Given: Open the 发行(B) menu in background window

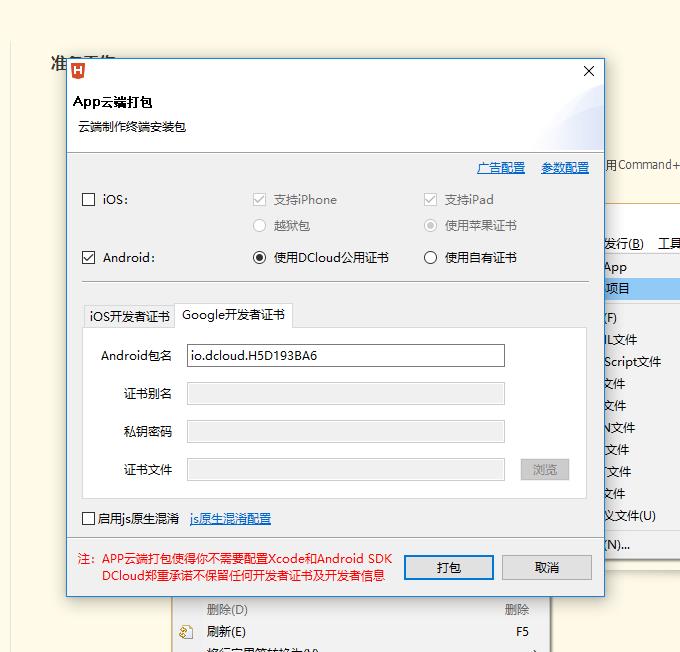Looking at the screenshot, I should [x=624, y=244].
